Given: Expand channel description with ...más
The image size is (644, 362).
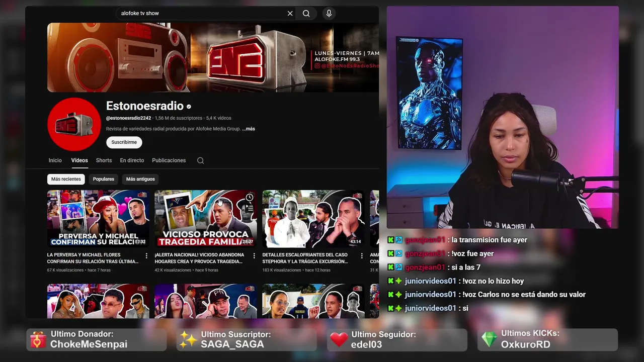Looking at the screenshot, I should pos(249,129).
